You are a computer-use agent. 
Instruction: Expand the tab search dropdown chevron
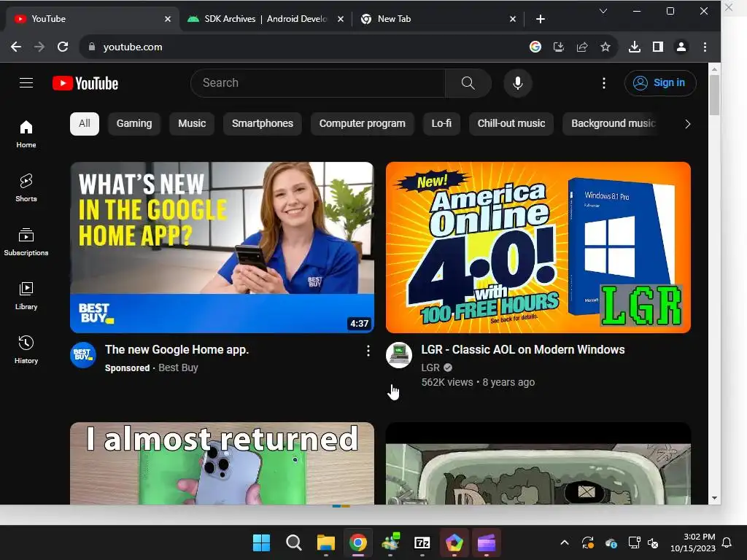click(x=603, y=11)
